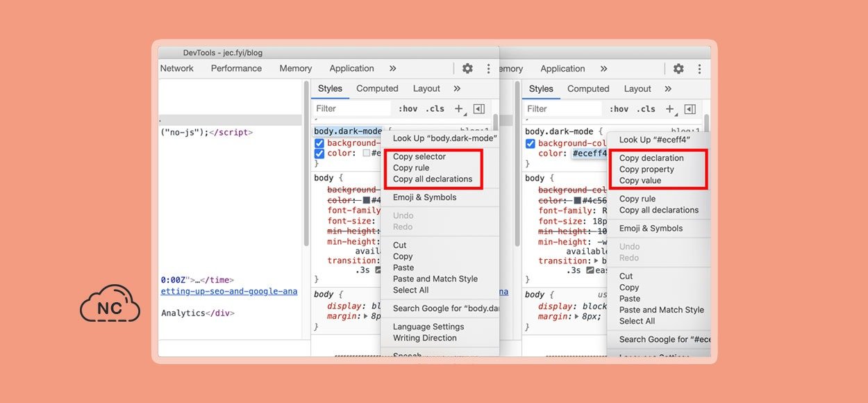The image size is (868, 403).
Task: Follow etting-up-seo-and-google-ana link in Elements panel
Action: pyautogui.click(x=229, y=291)
